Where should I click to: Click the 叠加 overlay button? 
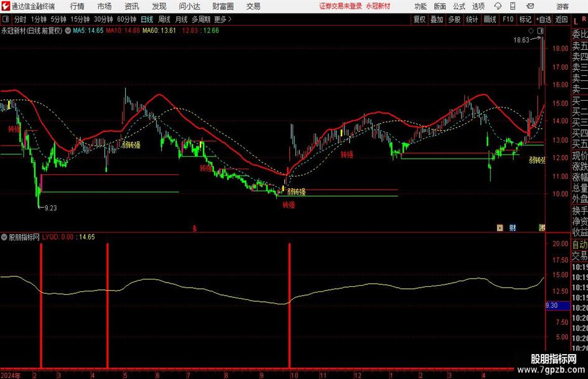click(x=437, y=19)
